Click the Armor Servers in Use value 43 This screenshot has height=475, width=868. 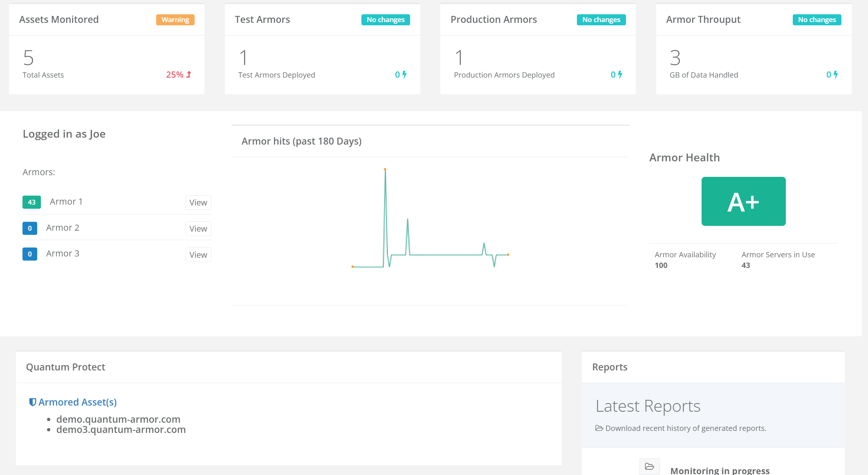746,265
